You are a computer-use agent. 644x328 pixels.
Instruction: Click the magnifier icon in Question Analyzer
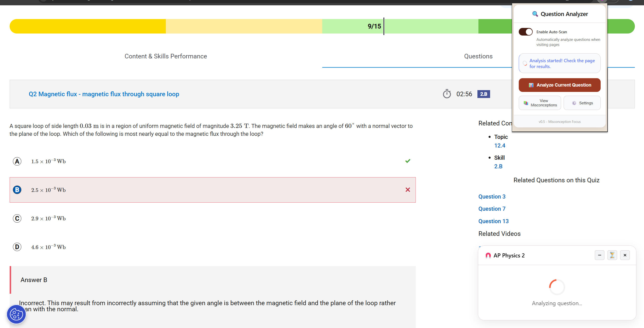535,14
